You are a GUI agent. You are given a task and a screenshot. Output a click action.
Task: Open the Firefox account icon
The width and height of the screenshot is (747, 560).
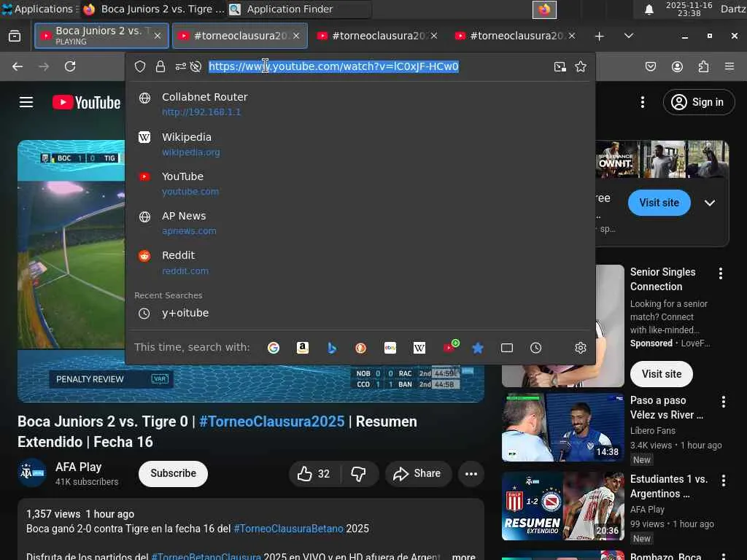(677, 66)
